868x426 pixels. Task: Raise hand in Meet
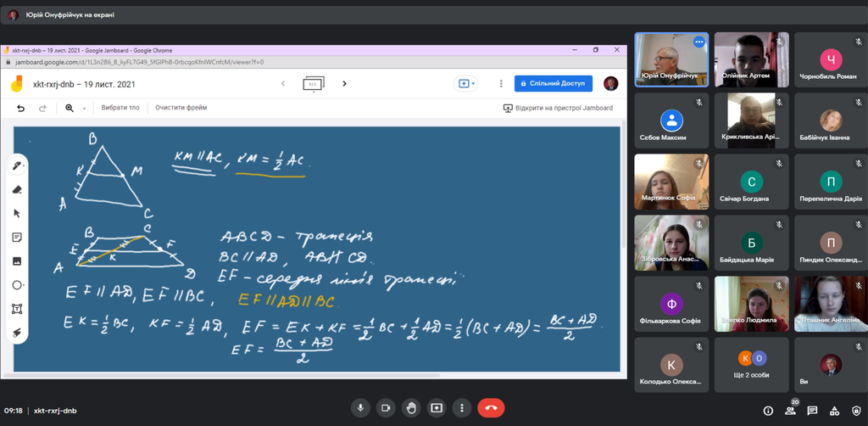pyautogui.click(x=411, y=408)
